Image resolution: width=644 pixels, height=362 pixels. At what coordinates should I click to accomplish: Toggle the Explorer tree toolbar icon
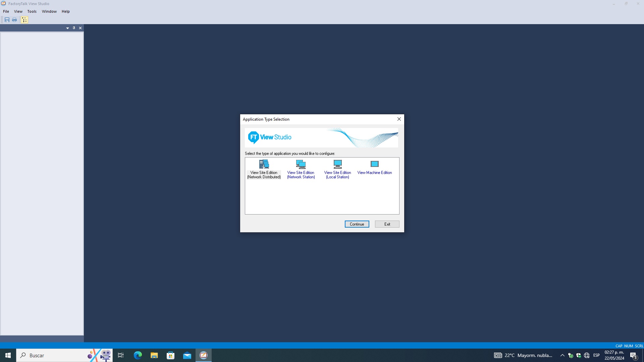24,20
